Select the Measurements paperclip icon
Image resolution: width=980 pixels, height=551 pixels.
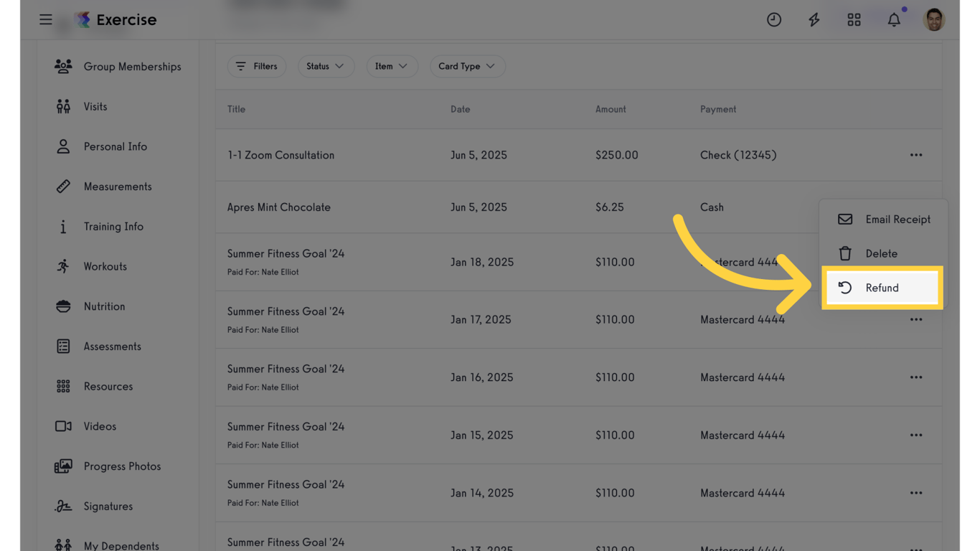[63, 186]
